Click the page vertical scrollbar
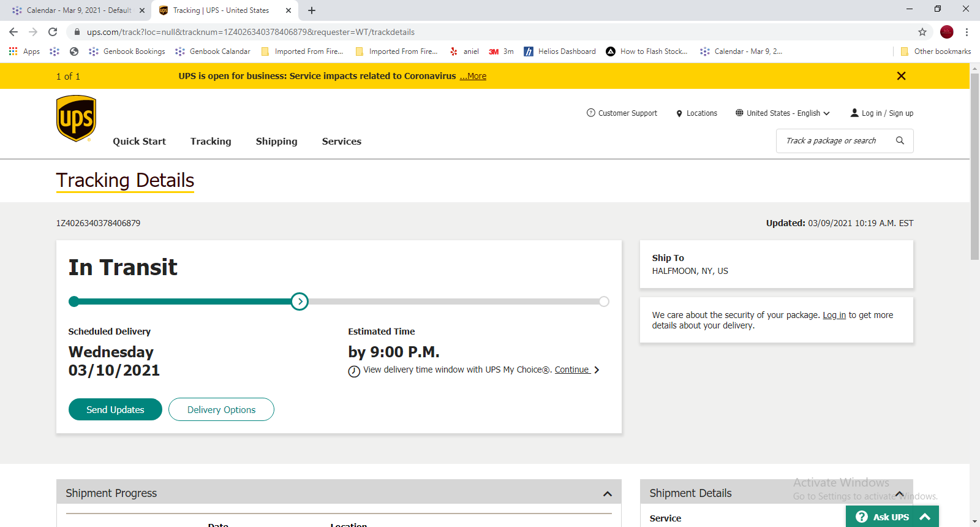 point(974,167)
